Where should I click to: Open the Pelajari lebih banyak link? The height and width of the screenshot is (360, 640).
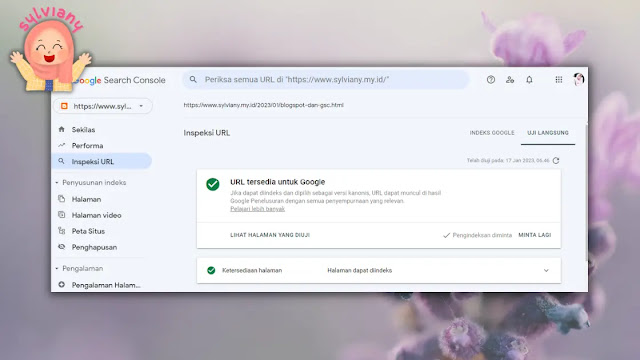257,209
